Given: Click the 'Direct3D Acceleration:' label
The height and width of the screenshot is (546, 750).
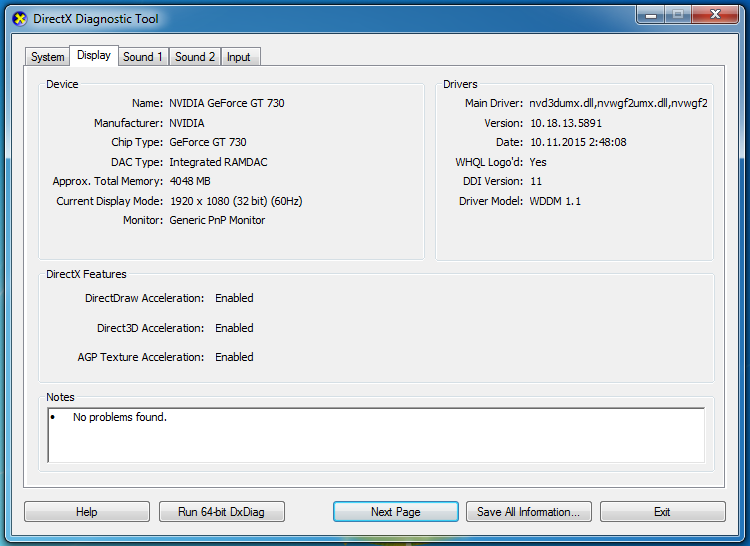Looking at the screenshot, I should click(x=151, y=328).
